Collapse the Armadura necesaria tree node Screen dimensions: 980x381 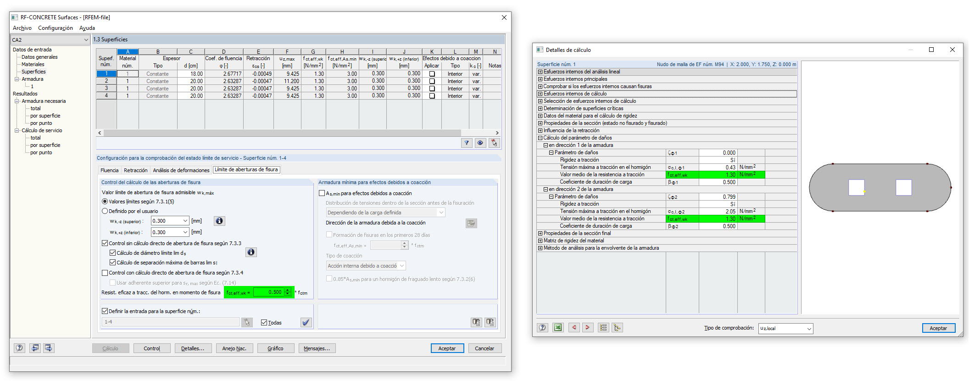17,101
